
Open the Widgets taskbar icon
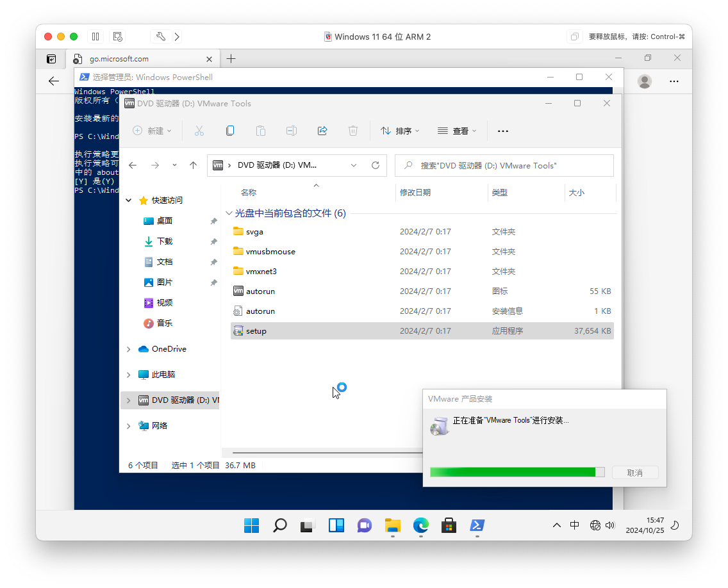pos(336,525)
